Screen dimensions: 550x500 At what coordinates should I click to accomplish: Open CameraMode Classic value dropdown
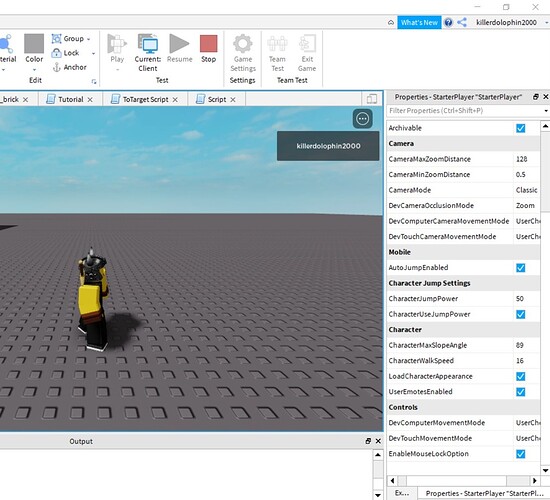tap(526, 190)
